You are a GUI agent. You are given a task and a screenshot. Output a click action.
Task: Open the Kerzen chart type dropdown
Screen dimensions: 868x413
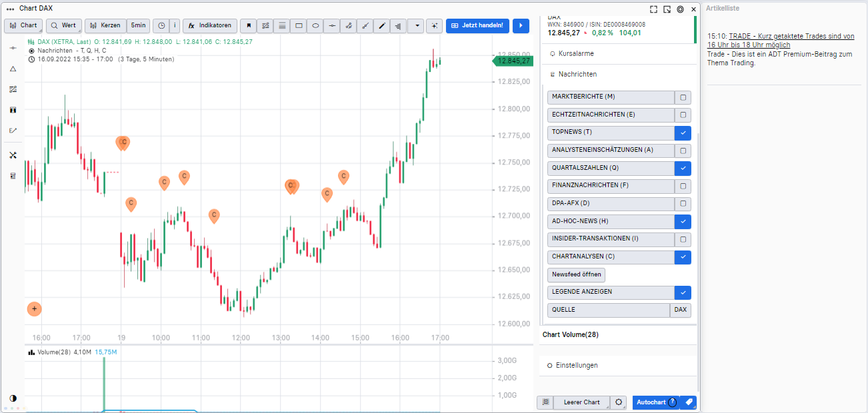[x=105, y=25]
